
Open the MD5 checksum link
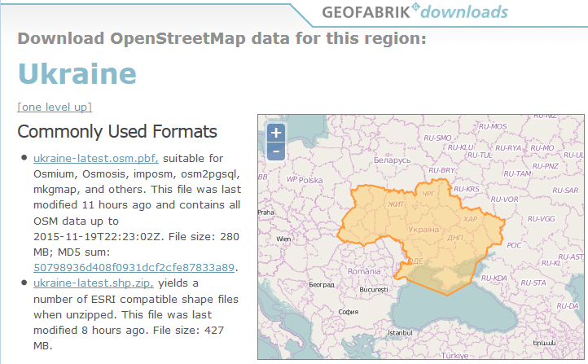[x=134, y=267]
